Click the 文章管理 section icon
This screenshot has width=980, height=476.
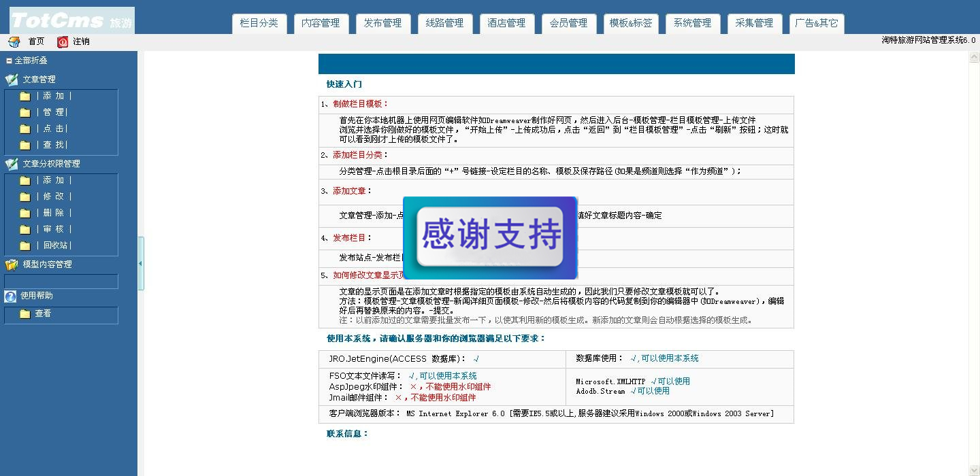coord(12,80)
